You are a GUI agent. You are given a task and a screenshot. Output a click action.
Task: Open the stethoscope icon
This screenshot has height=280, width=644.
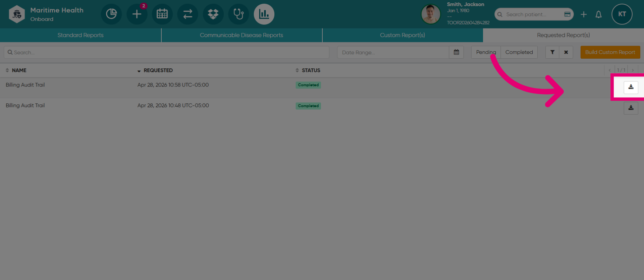pos(239,14)
